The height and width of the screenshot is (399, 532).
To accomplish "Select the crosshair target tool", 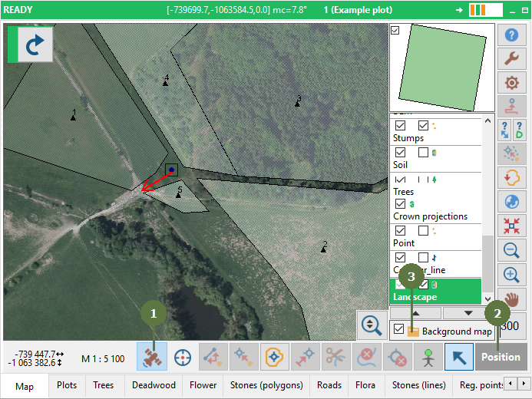I will click(x=183, y=357).
